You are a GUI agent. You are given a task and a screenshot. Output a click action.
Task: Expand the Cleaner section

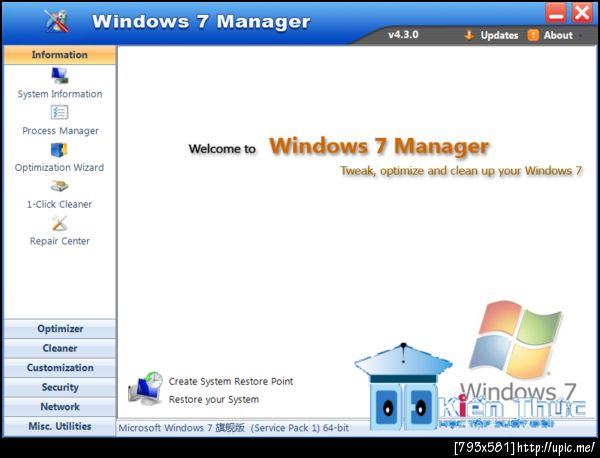60,348
